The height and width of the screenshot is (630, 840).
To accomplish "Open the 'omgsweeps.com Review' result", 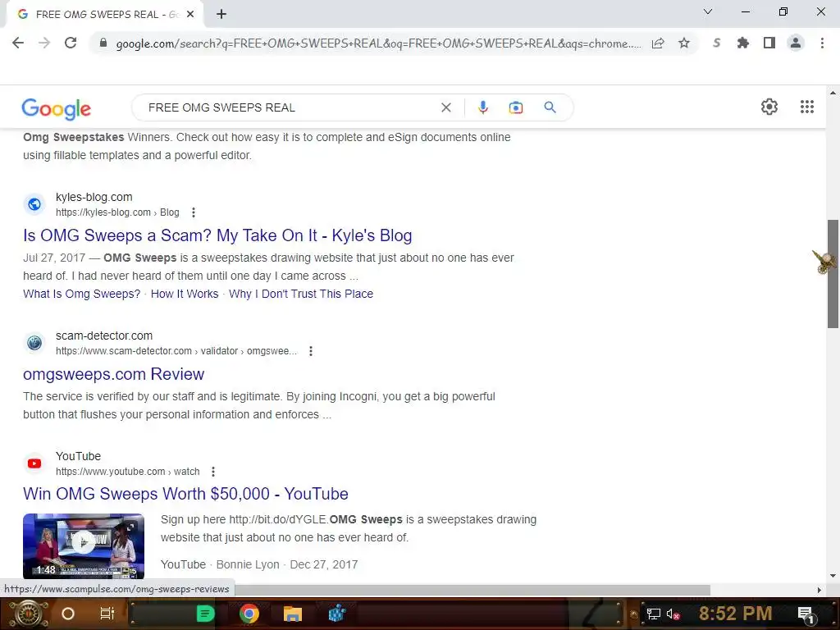I will tap(113, 374).
